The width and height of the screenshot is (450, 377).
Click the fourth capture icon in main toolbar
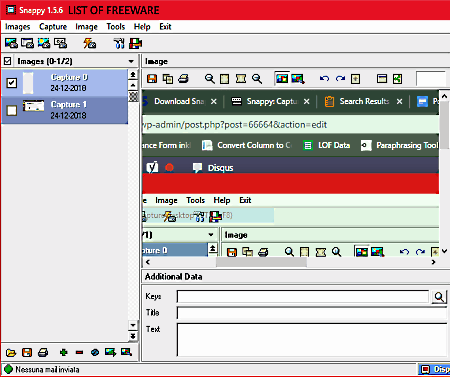click(x=60, y=43)
